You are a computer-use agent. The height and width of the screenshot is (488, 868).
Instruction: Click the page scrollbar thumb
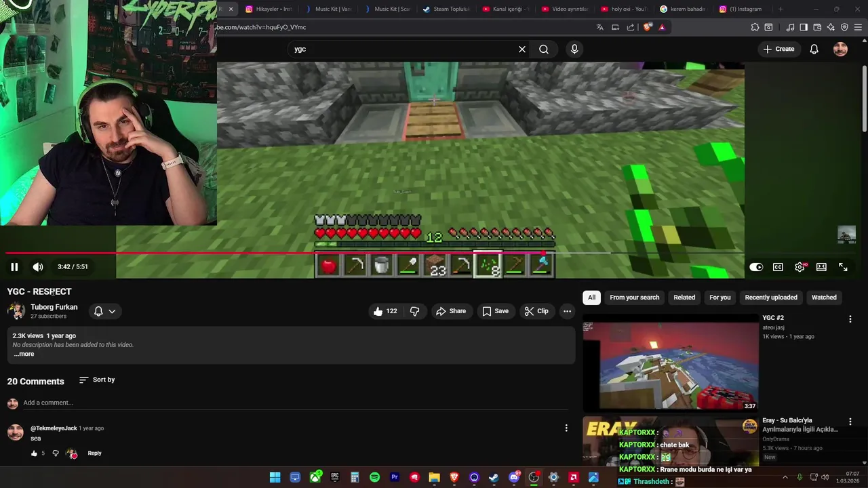(865, 98)
